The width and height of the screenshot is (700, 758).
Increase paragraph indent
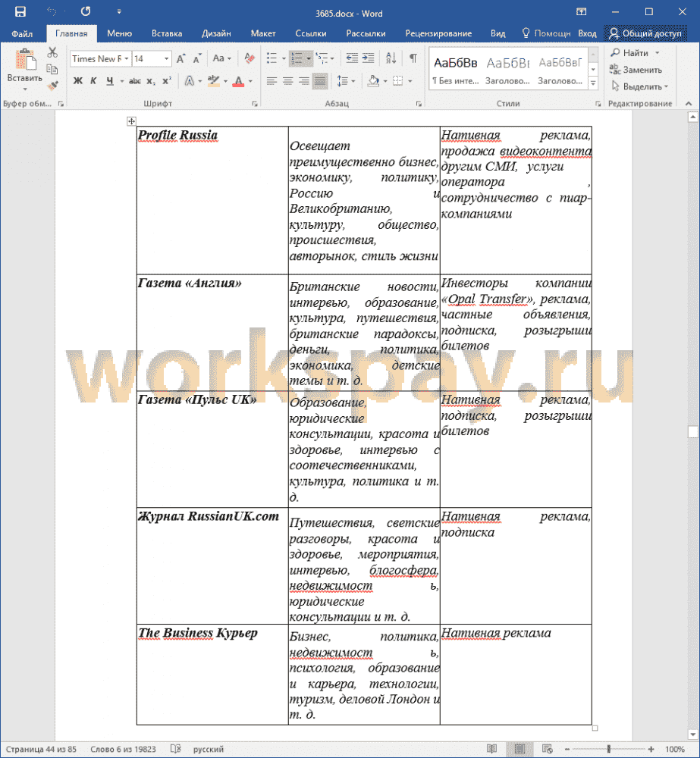[x=368, y=58]
